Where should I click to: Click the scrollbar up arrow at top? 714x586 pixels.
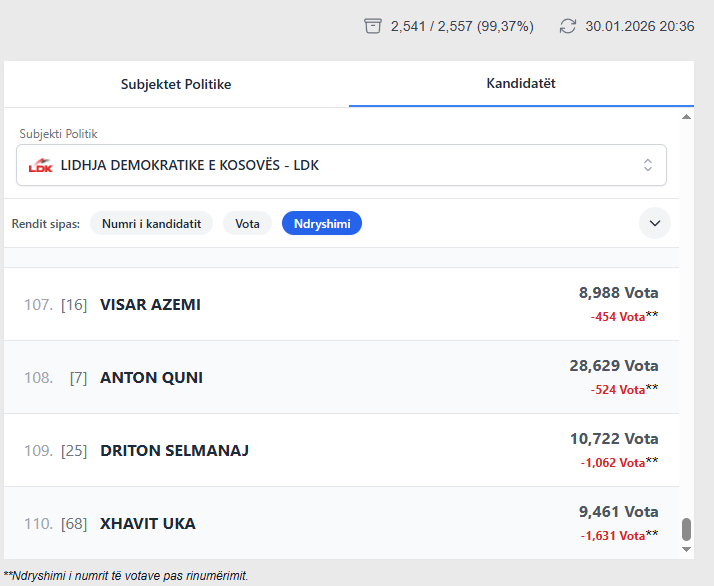tap(686, 117)
